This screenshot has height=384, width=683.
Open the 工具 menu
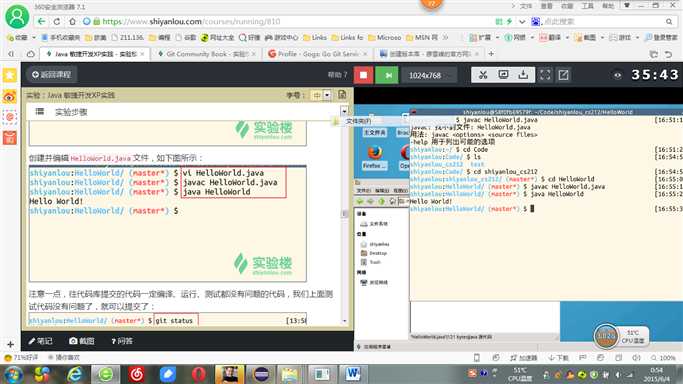click(588, 6)
